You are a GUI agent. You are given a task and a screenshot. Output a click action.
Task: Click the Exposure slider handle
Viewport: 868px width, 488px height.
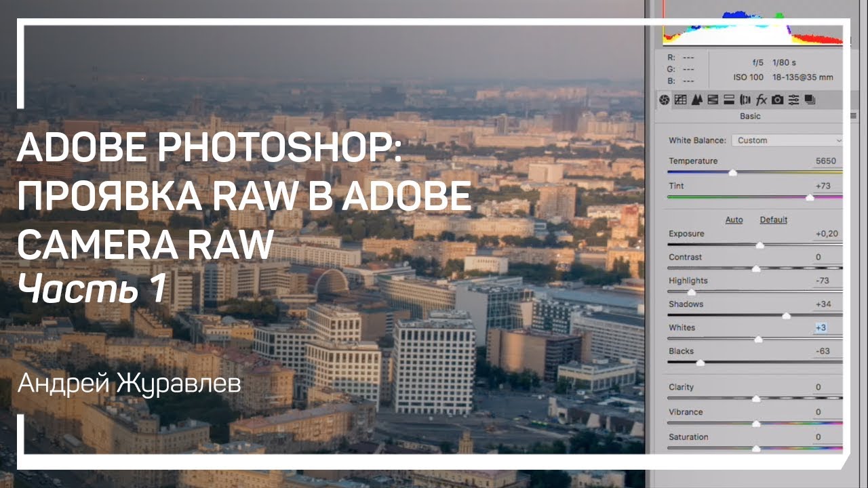(759, 245)
